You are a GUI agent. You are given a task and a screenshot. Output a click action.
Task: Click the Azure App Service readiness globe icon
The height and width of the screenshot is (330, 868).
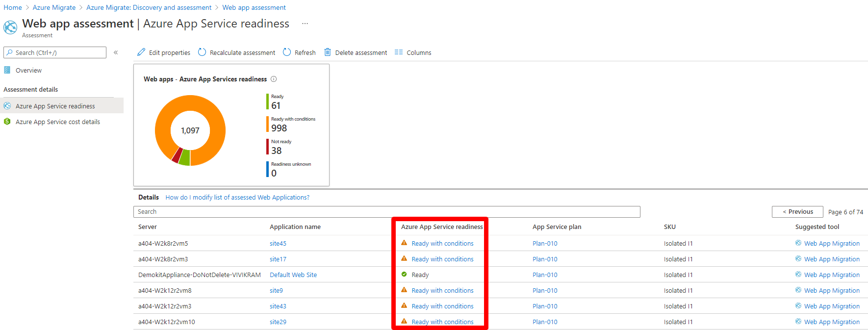click(7, 106)
